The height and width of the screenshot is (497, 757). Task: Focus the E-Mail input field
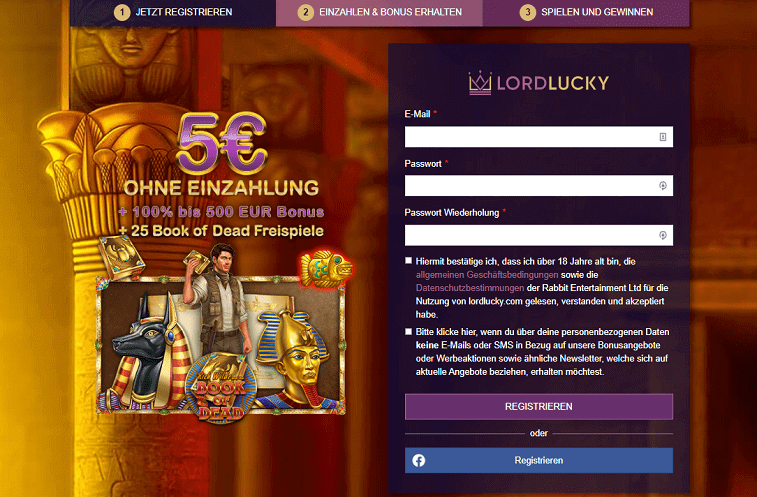click(x=539, y=137)
